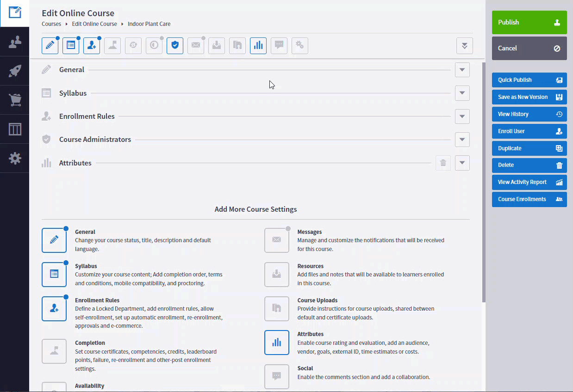Click the half-circle icon in the top toolbar
The image size is (573, 392).
154,45
